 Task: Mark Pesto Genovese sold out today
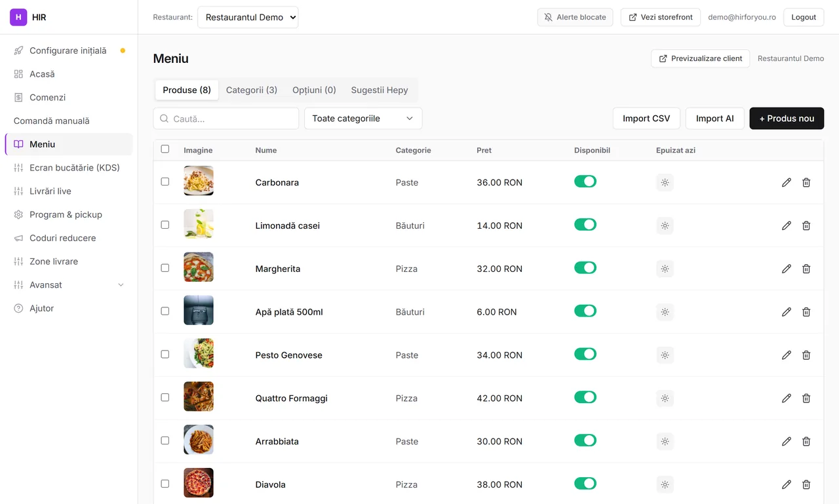[665, 355]
